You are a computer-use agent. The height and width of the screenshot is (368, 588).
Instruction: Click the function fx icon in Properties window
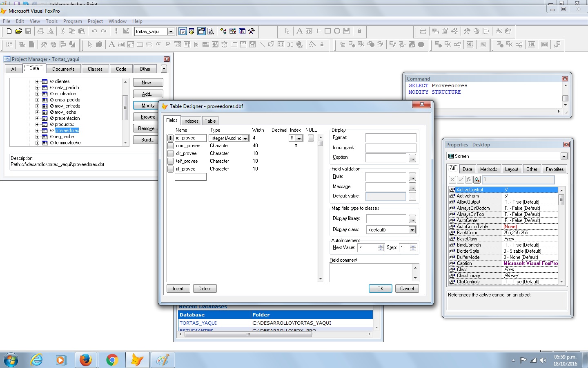tap(469, 180)
